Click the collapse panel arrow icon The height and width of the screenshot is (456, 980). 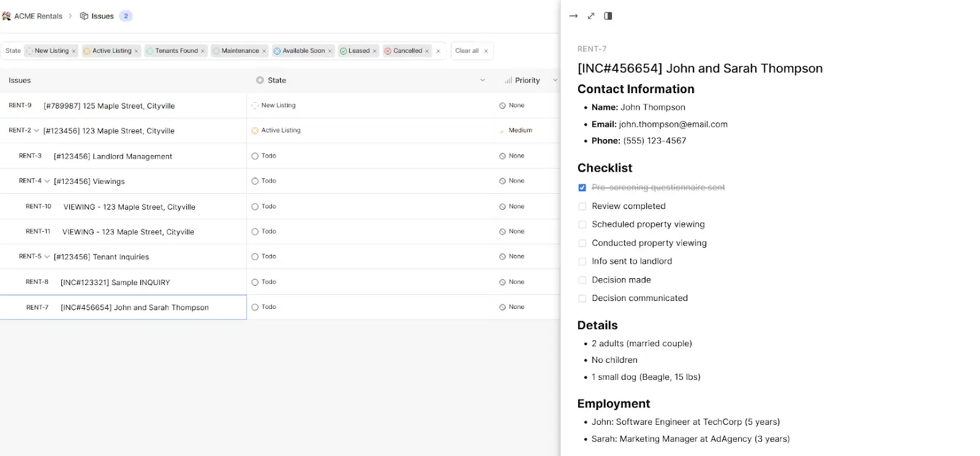pos(573,16)
